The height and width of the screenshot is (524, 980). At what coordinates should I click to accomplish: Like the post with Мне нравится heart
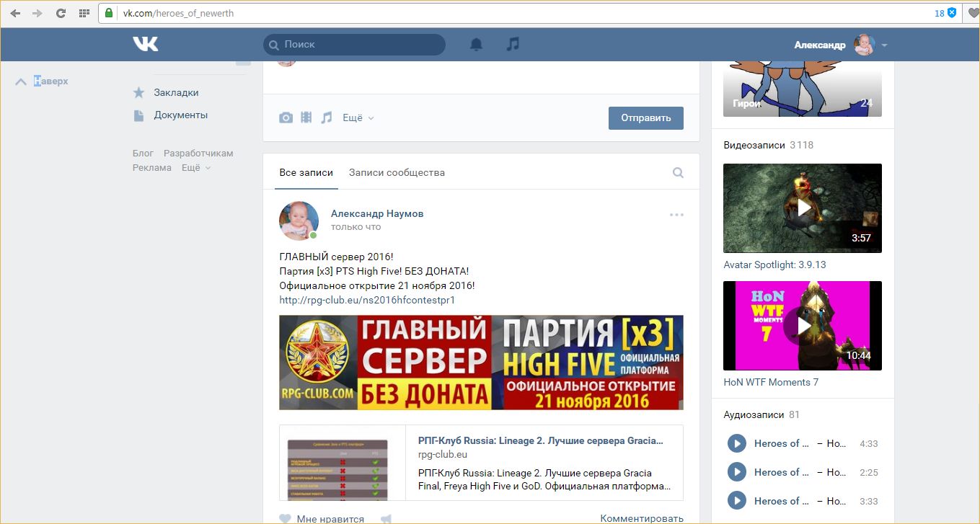286,518
